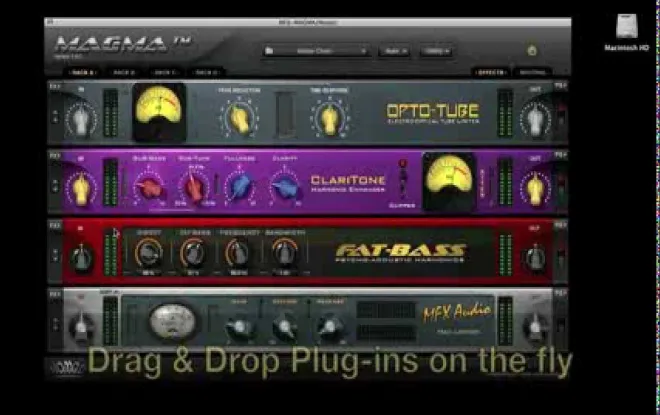Open the Routing tab
This screenshot has width=660, height=415.
point(532,72)
